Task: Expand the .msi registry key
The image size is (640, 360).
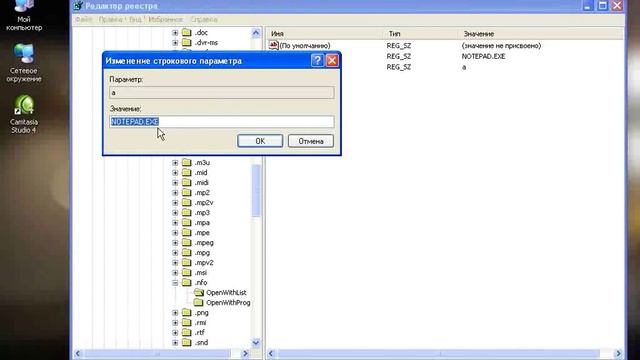Action: pos(175,273)
